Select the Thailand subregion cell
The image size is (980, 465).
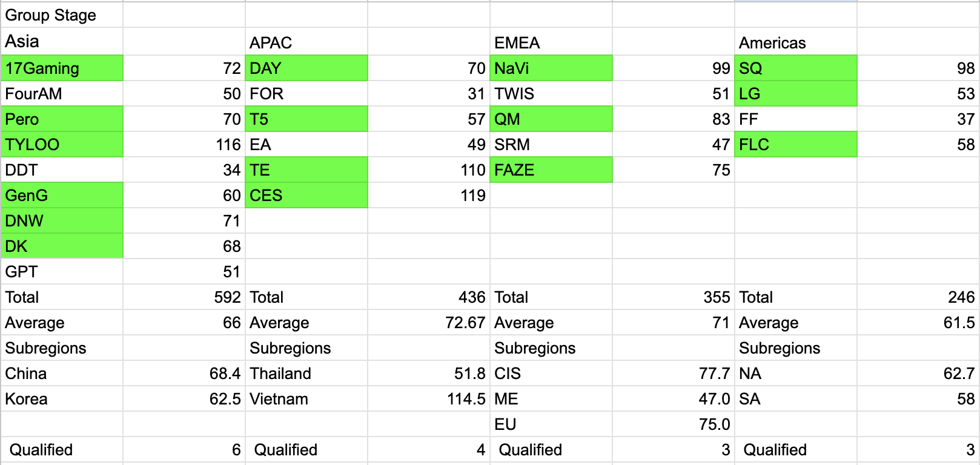coord(306,374)
